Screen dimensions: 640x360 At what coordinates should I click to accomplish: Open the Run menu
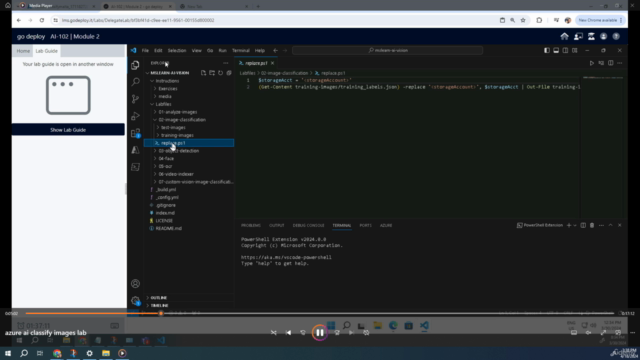click(222, 51)
